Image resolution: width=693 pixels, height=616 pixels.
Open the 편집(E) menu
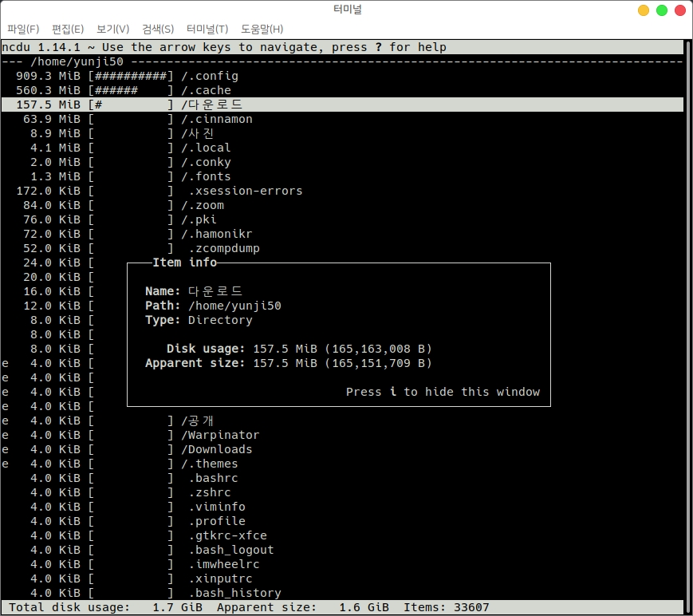click(x=68, y=30)
